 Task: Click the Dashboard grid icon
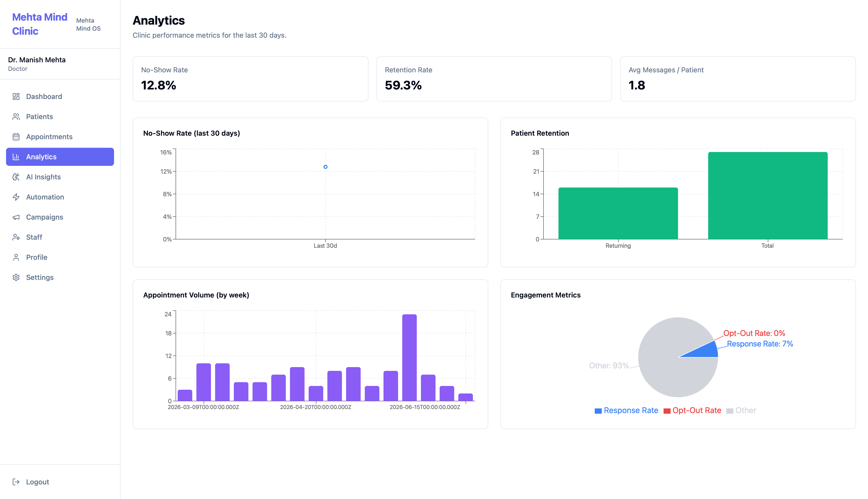[16, 96]
